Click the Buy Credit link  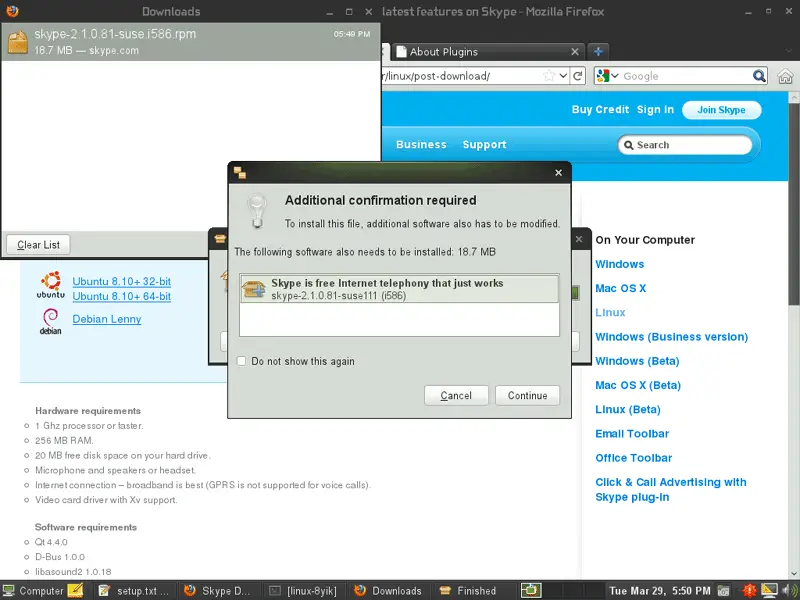600,110
